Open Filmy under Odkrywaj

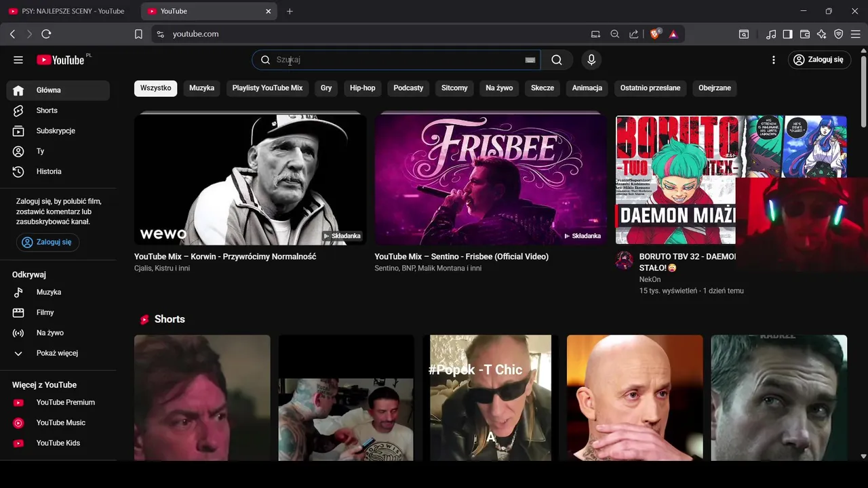coord(58,312)
